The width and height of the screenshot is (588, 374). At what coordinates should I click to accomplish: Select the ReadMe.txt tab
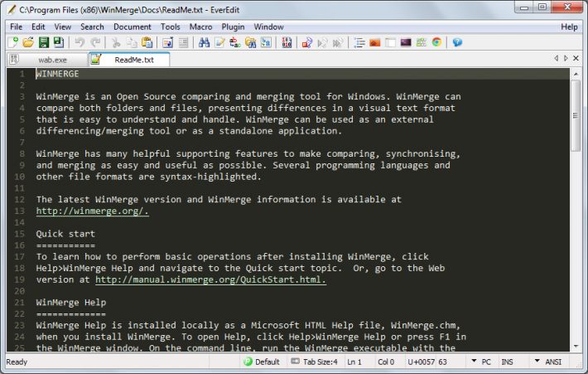click(129, 60)
